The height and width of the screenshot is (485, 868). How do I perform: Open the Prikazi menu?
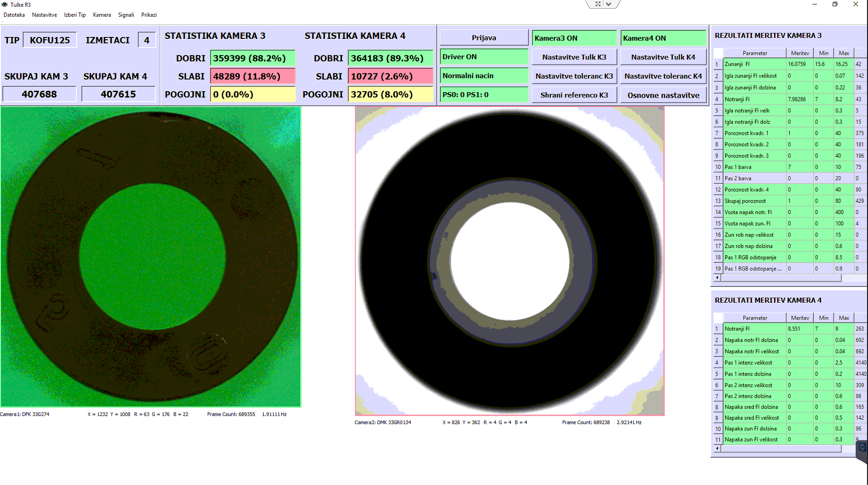[x=149, y=15]
